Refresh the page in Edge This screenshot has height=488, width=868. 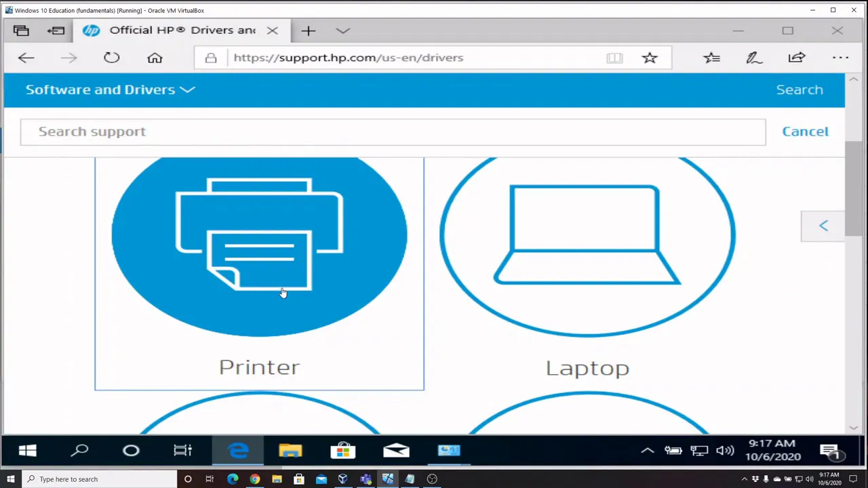(x=112, y=58)
